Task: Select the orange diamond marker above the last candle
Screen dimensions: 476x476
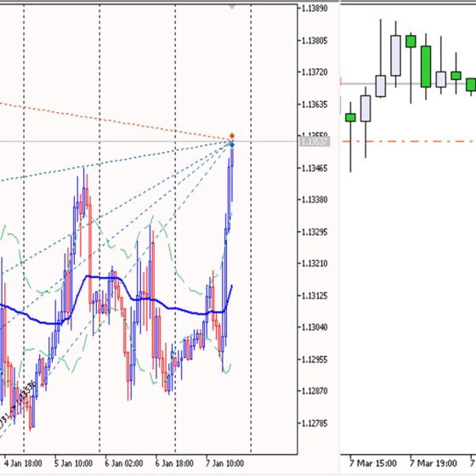Action: (x=232, y=136)
